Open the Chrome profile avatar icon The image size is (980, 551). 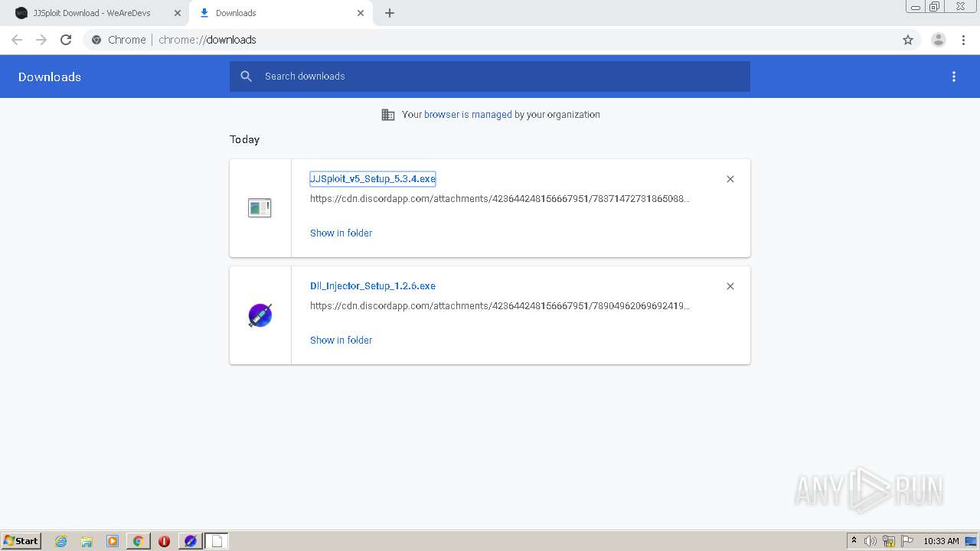click(939, 40)
